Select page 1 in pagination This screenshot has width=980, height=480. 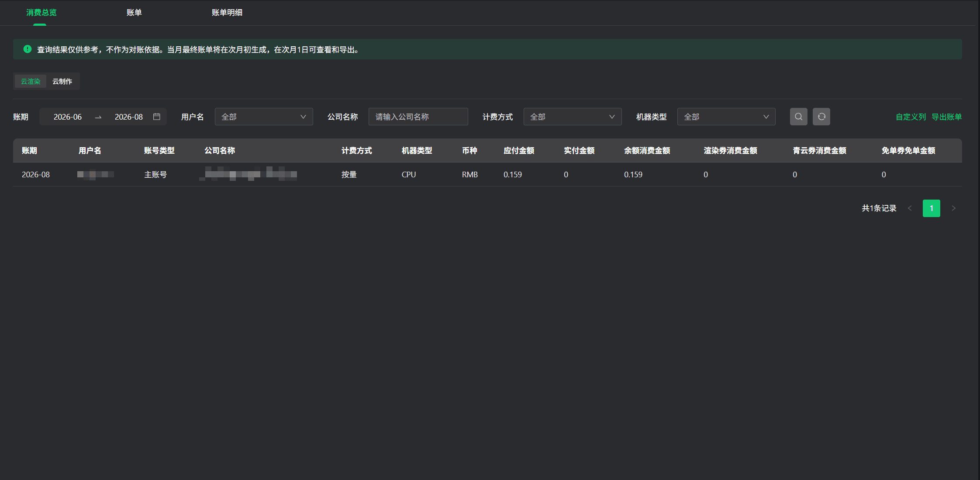coord(931,208)
